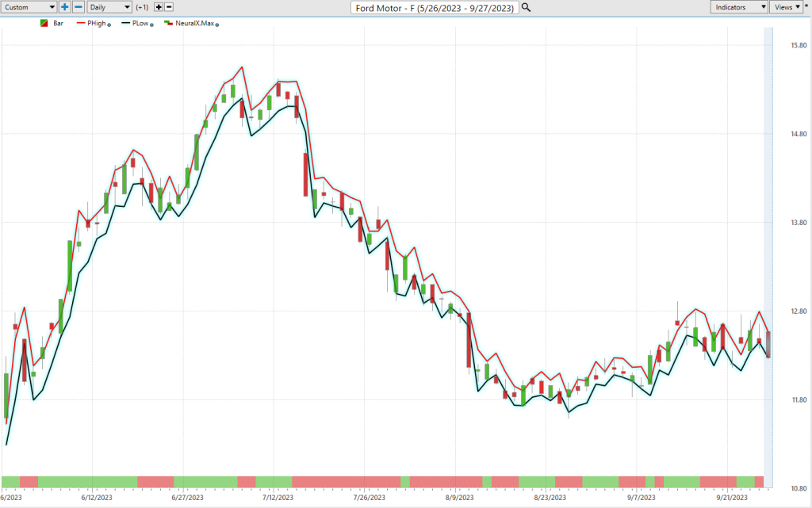Select the NeuralX.Max legend label
The height and width of the screenshot is (508, 812).
[195, 23]
